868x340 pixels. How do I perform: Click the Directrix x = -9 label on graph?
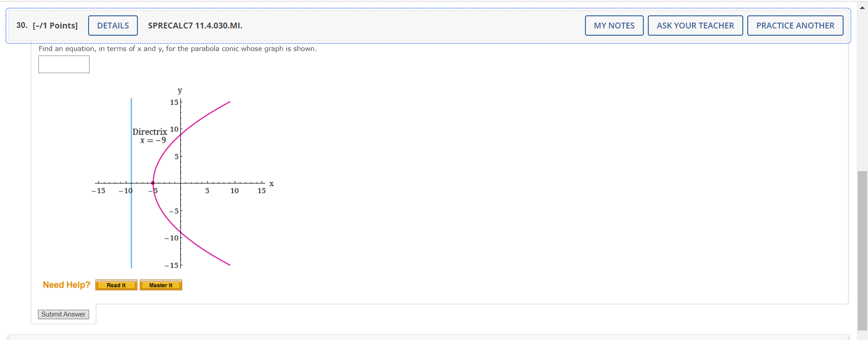coord(150,135)
